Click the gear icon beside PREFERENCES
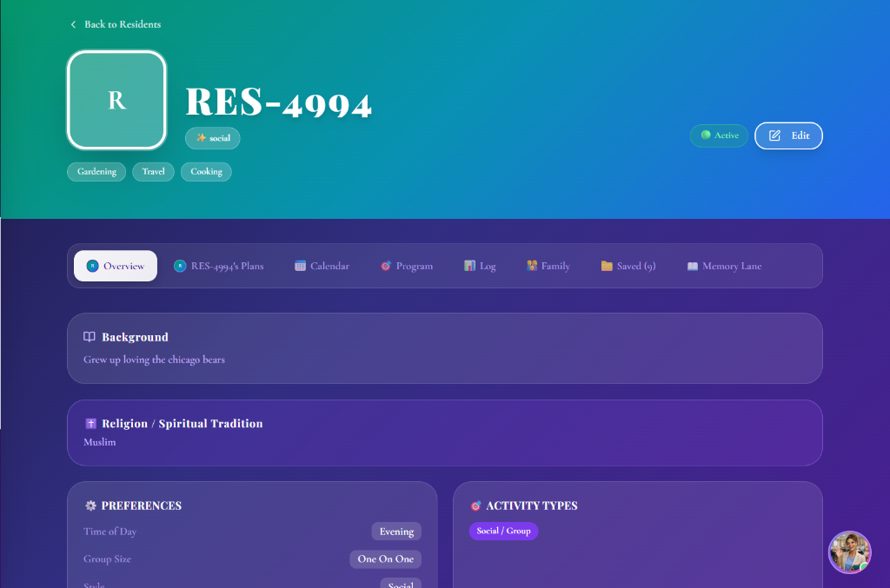 point(90,505)
